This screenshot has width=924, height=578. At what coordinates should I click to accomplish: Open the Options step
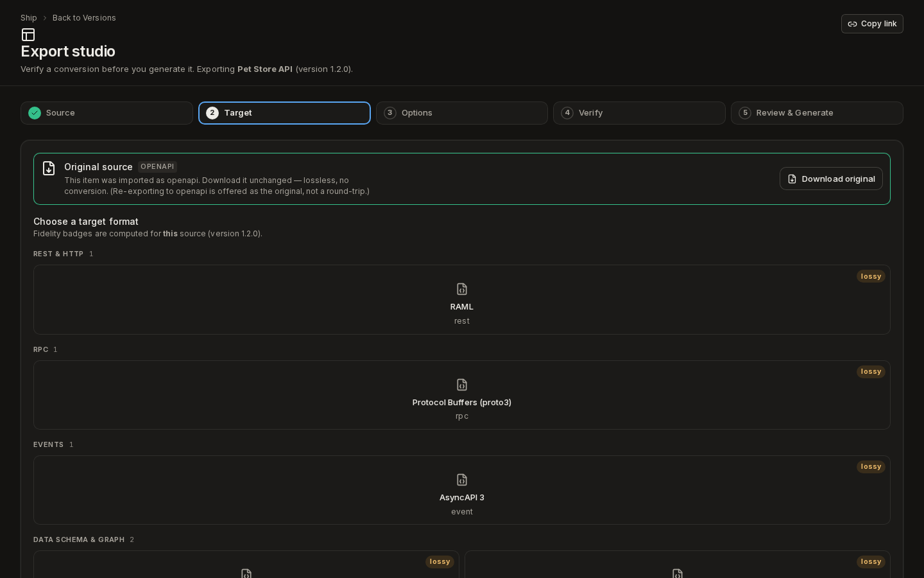coord(462,113)
